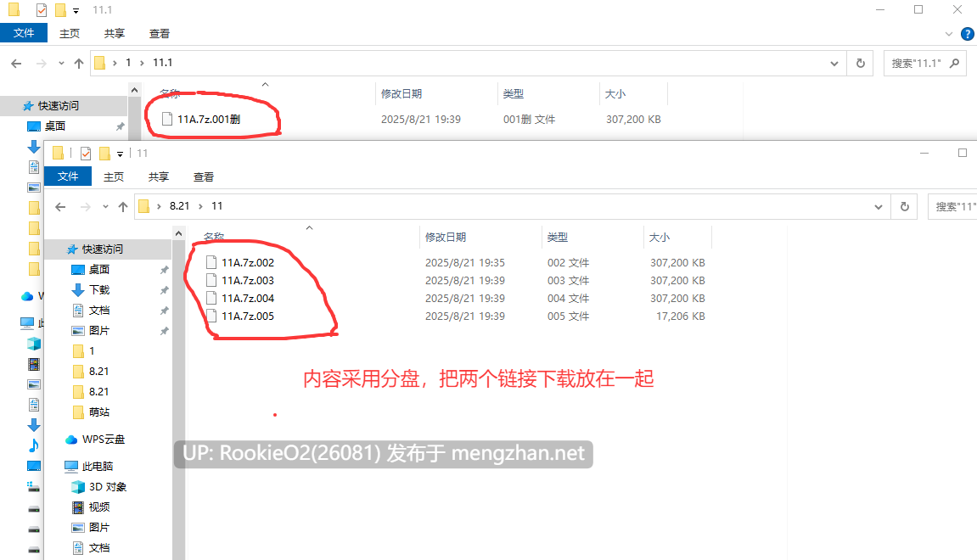Select file icon of 11A.7z.001删
Screen dimensions: 977x560
tap(167, 119)
